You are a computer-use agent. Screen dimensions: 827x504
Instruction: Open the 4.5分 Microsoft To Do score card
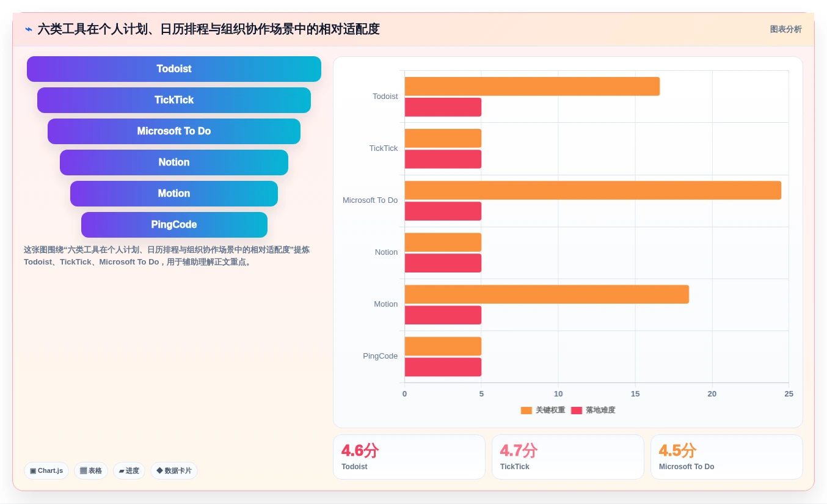pyautogui.click(x=727, y=457)
